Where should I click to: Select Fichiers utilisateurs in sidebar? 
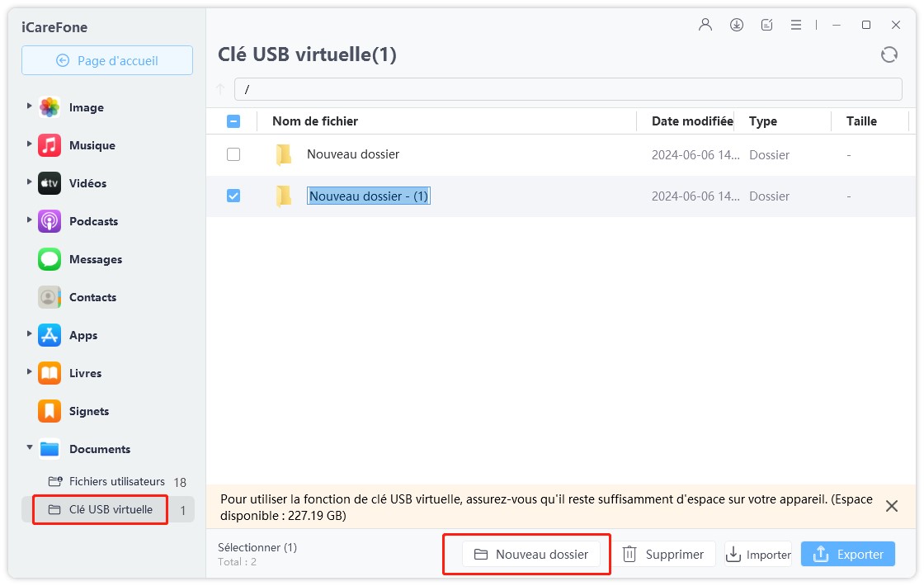coord(116,481)
